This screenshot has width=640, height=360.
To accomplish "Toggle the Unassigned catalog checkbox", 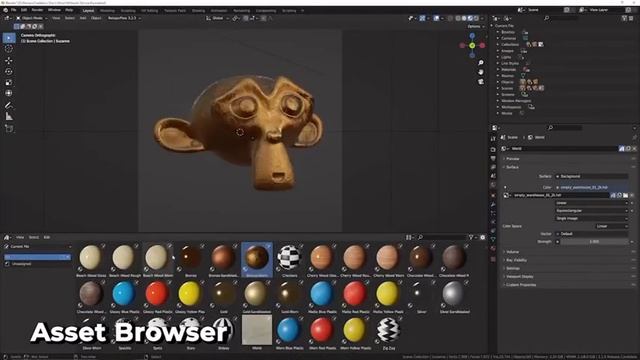I will (x=7, y=264).
